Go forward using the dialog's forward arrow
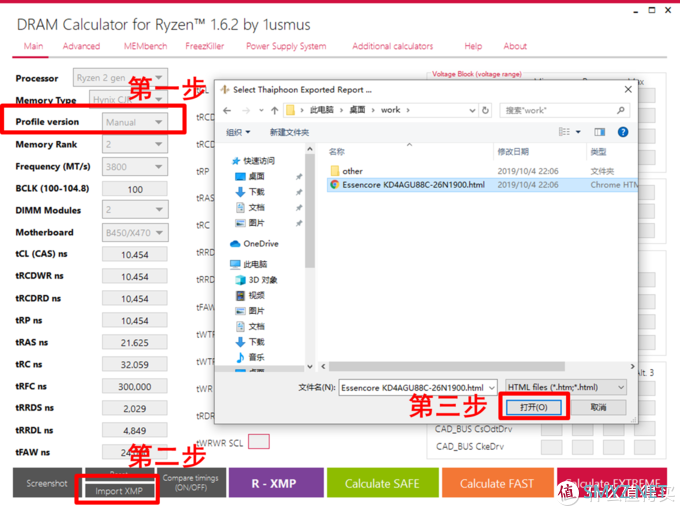This screenshot has height=511, width=680. pos(246,111)
